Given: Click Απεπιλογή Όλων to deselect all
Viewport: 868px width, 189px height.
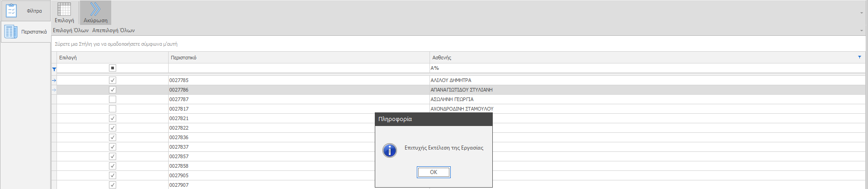Looking at the screenshot, I should (113, 30).
